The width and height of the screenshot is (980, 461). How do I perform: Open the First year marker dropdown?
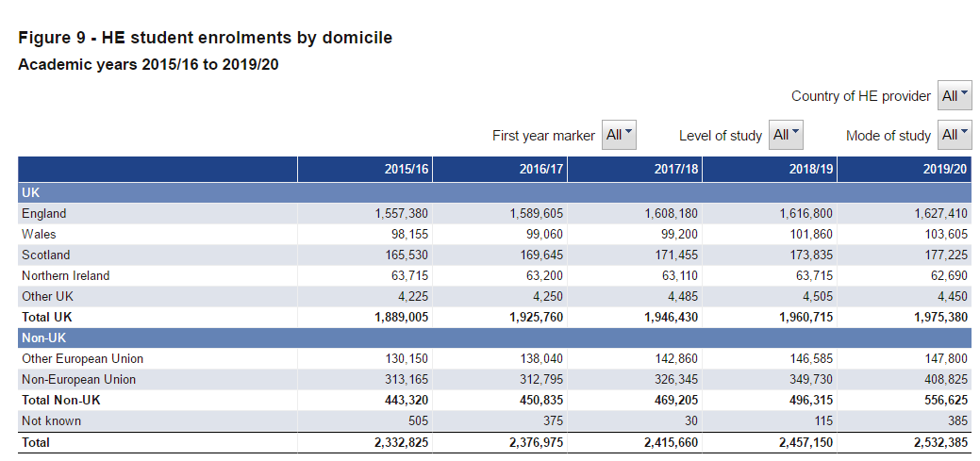coord(619,135)
